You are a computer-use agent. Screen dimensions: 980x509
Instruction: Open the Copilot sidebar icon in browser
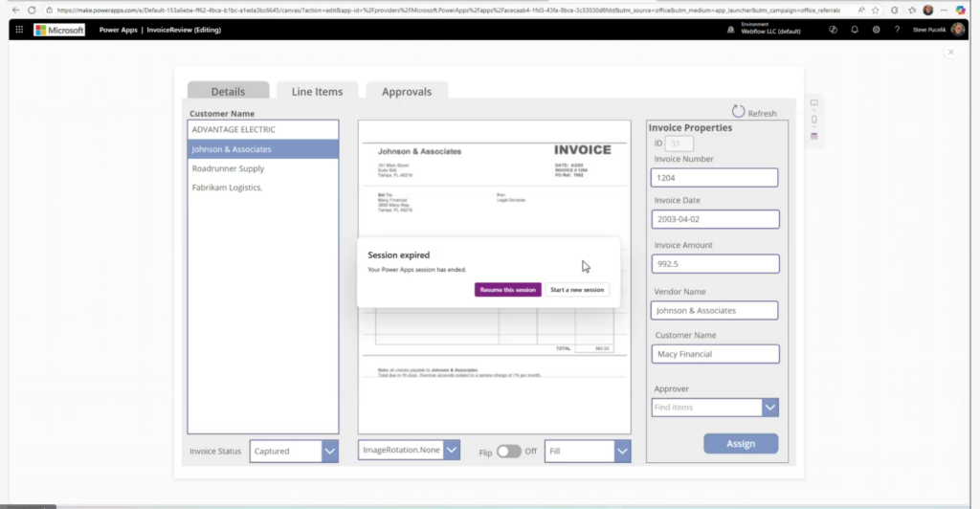961,10
